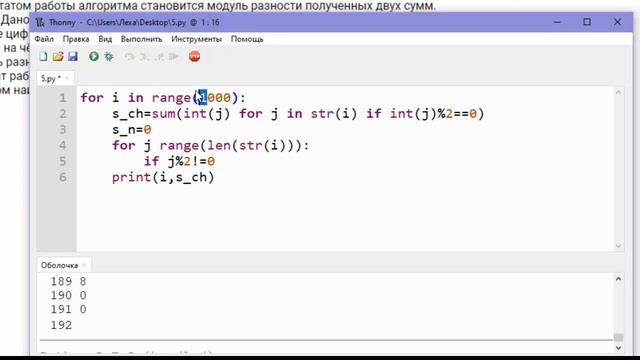The image size is (640, 360).
Task: Place cursor in the 'for i in range' line
Action: (163, 98)
